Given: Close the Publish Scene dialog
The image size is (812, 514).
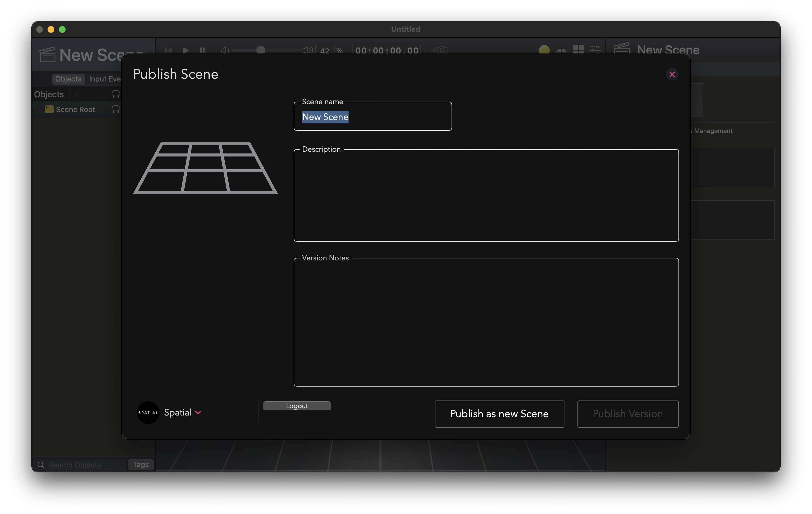Looking at the screenshot, I should 672,74.
